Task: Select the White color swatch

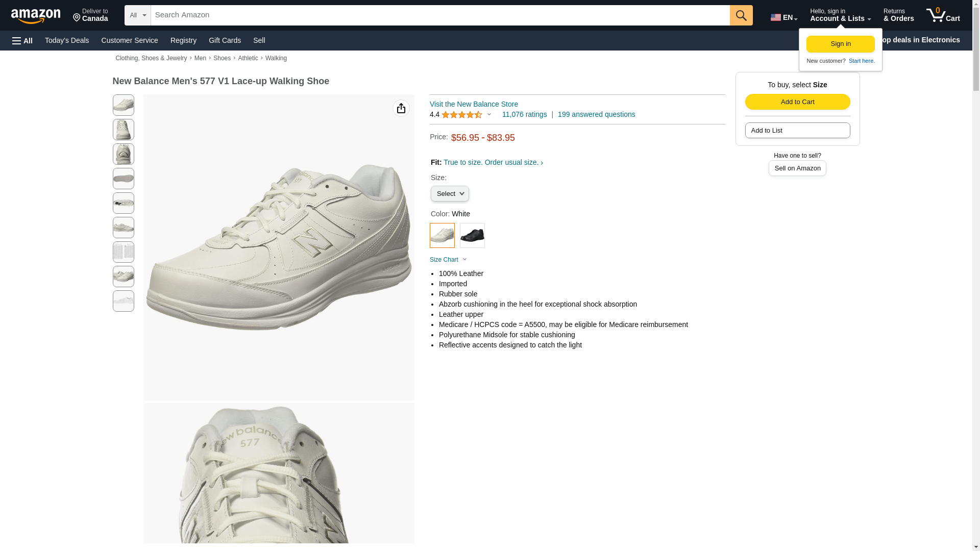Action: [x=442, y=236]
